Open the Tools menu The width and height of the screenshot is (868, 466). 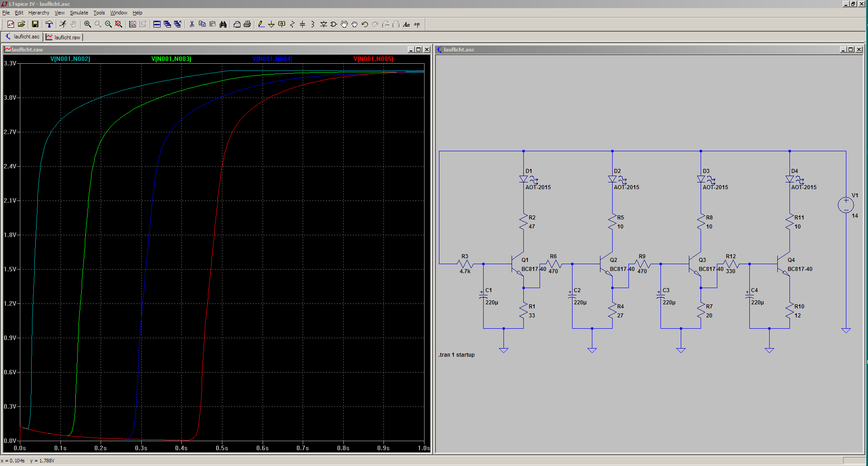pos(99,13)
